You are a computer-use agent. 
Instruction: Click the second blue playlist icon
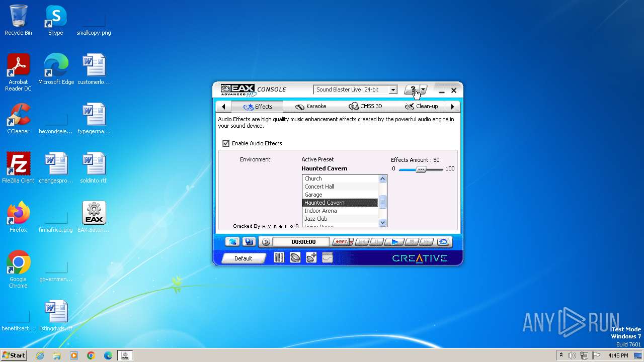point(249,242)
